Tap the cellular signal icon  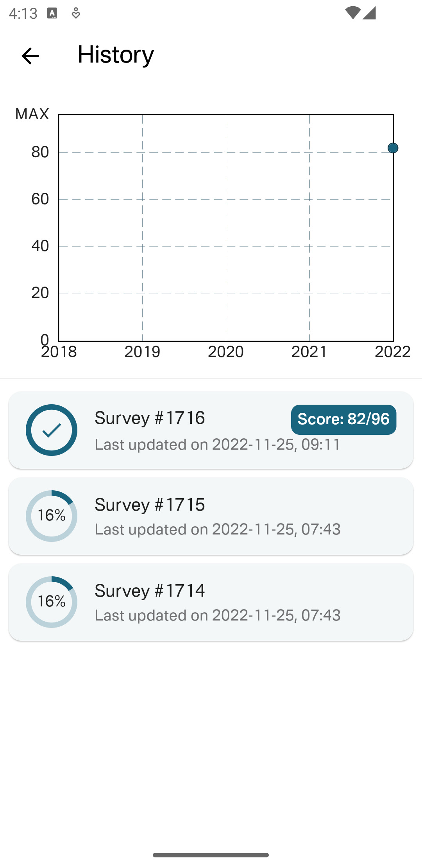tap(369, 13)
